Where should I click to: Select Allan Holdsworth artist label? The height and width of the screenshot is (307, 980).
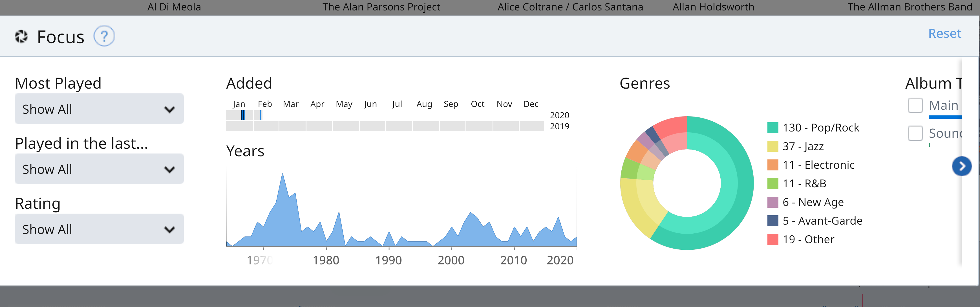click(x=713, y=7)
